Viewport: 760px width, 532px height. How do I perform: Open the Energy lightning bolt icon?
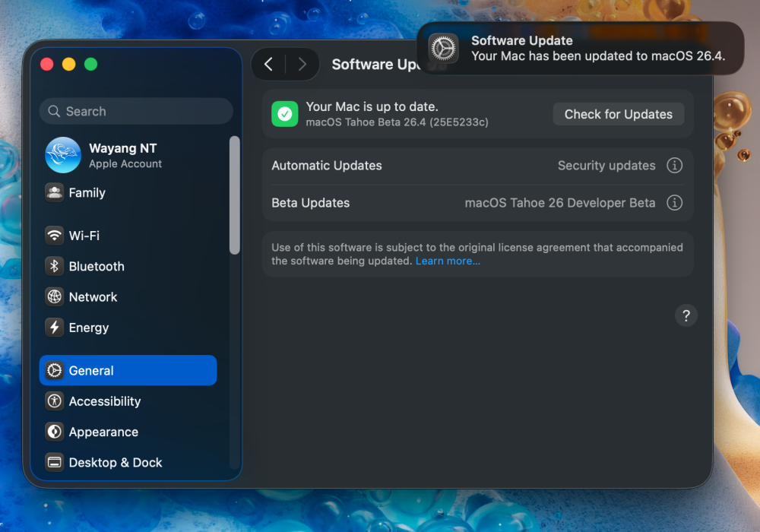click(x=54, y=328)
